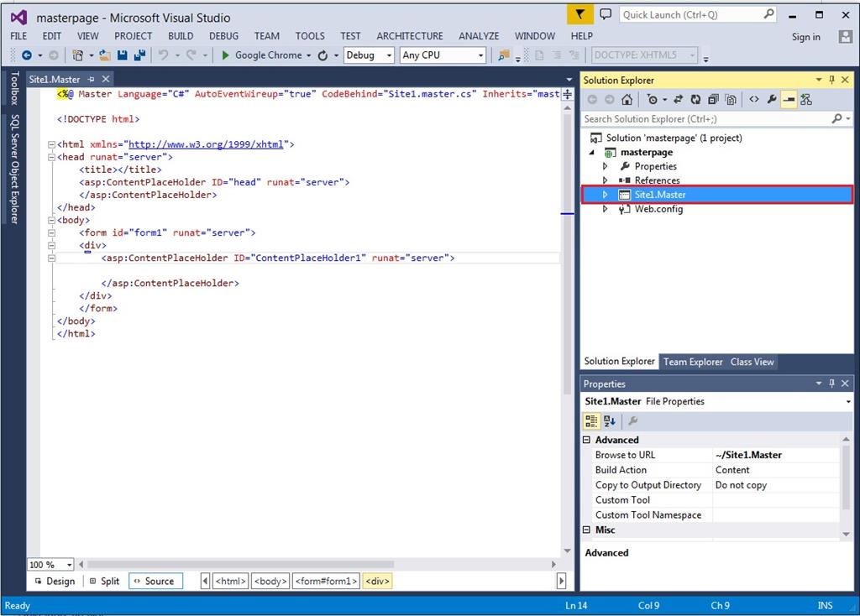Sort properties alphabetically in Properties panel
This screenshot has height=616, width=860.
[x=610, y=421]
